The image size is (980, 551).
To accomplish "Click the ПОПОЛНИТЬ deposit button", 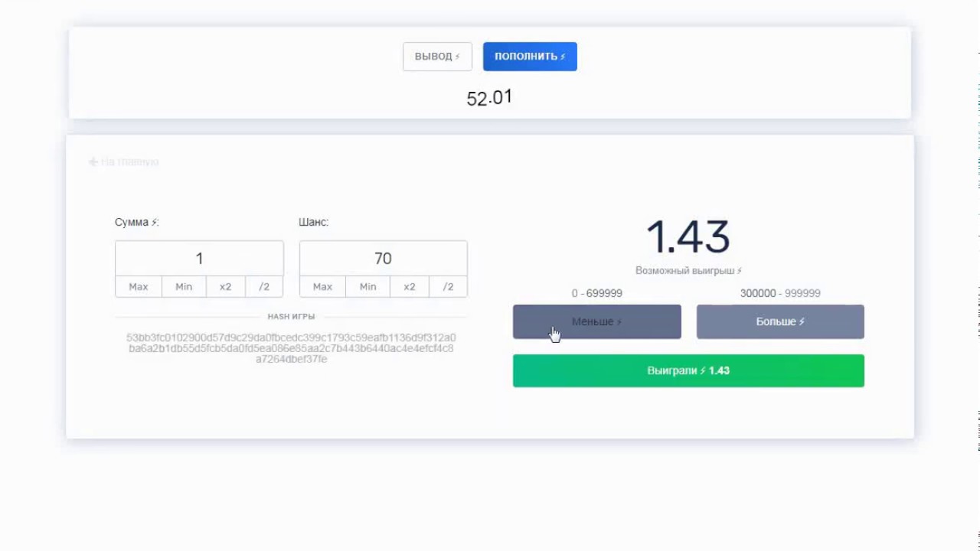I will coord(530,57).
